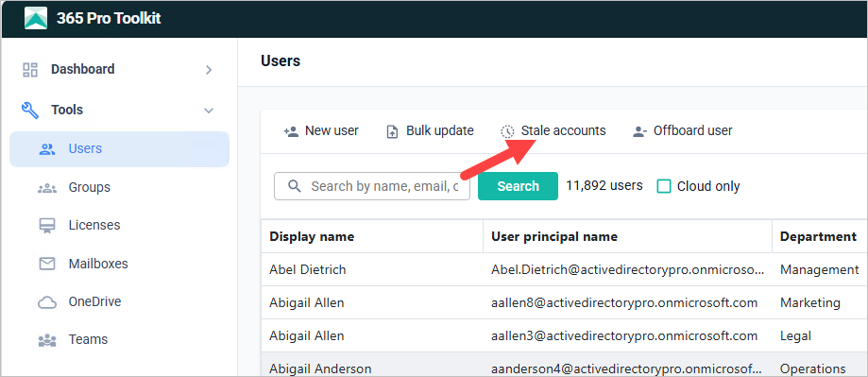The height and width of the screenshot is (377, 868).
Task: Click the magnifier icon in search box
Action: pyautogui.click(x=295, y=186)
